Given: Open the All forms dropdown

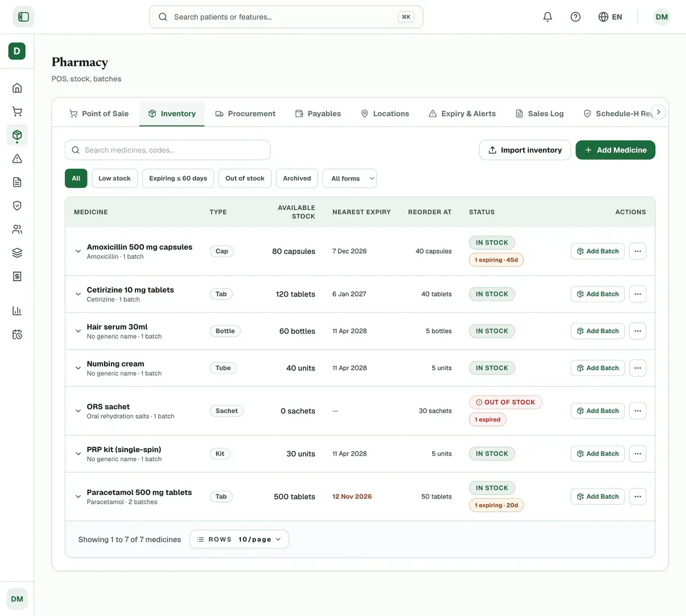Looking at the screenshot, I should (350, 178).
